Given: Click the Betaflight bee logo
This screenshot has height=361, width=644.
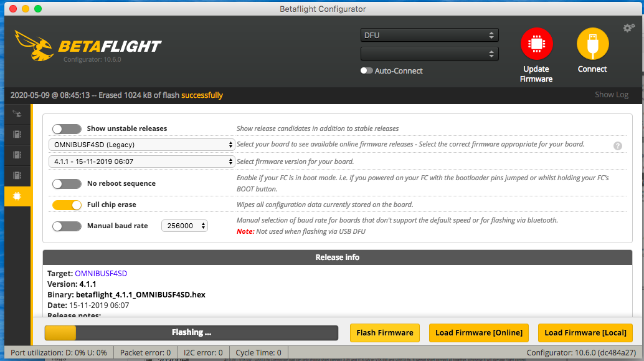Looking at the screenshot, I should click(x=34, y=46).
